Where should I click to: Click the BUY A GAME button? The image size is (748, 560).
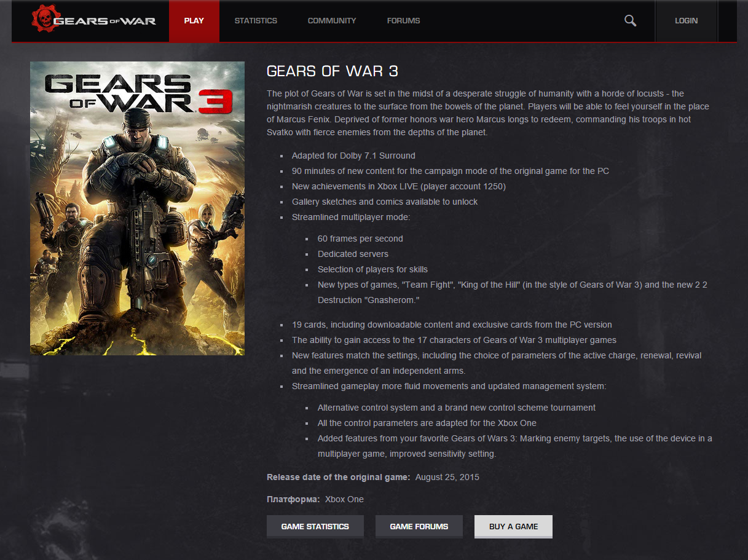pos(513,527)
